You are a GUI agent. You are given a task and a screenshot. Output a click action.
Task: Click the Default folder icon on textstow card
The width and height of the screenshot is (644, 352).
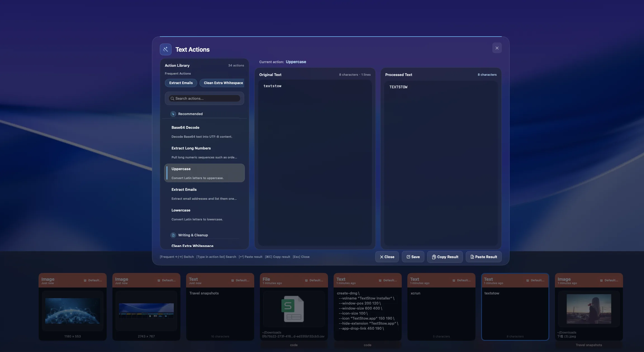point(528,280)
